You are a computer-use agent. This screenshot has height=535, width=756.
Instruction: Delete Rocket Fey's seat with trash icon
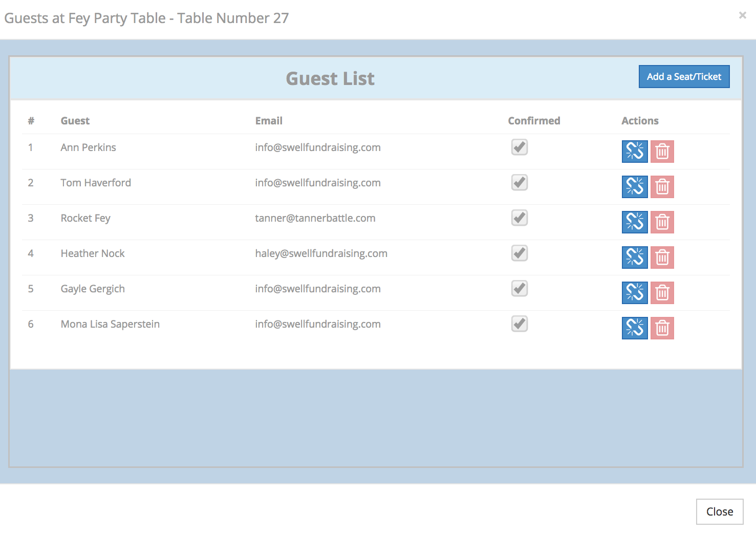(662, 222)
